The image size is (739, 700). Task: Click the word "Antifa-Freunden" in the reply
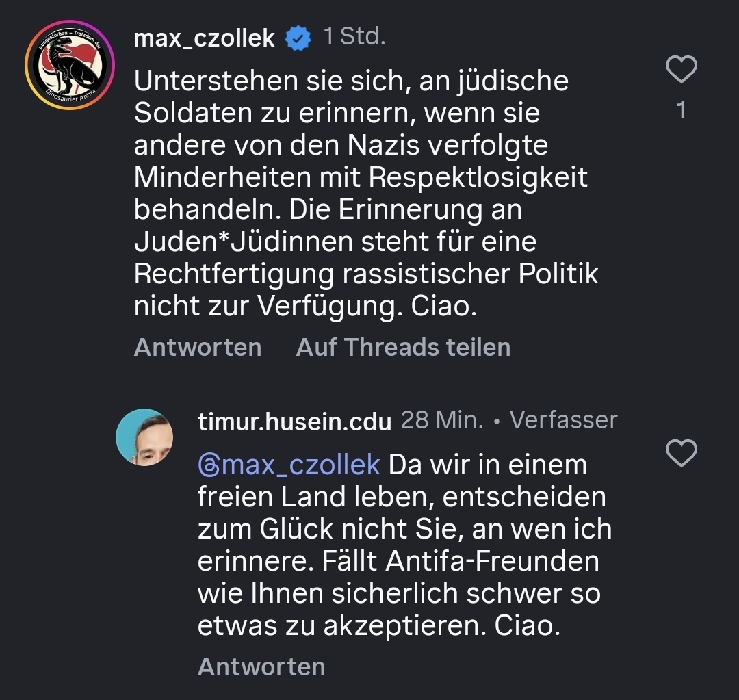tap(492, 561)
